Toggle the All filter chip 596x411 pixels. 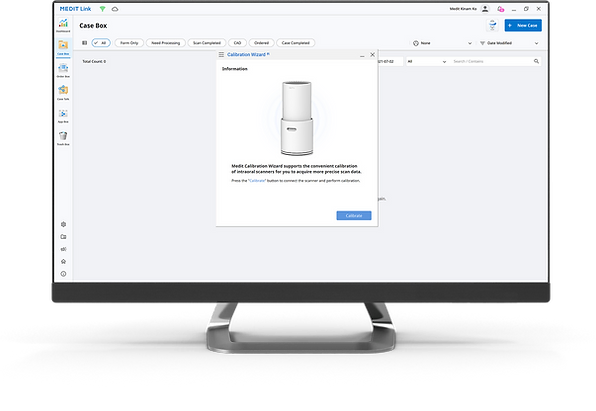click(101, 43)
